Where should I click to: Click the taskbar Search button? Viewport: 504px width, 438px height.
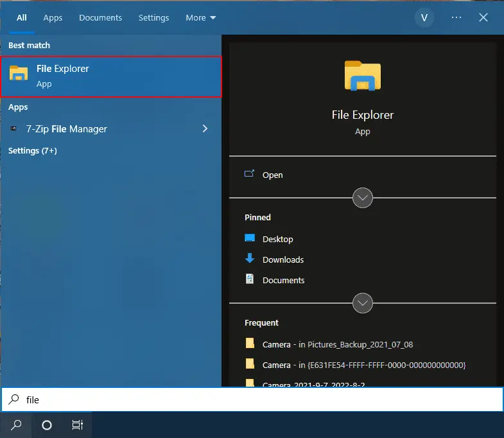pyautogui.click(x=16, y=425)
